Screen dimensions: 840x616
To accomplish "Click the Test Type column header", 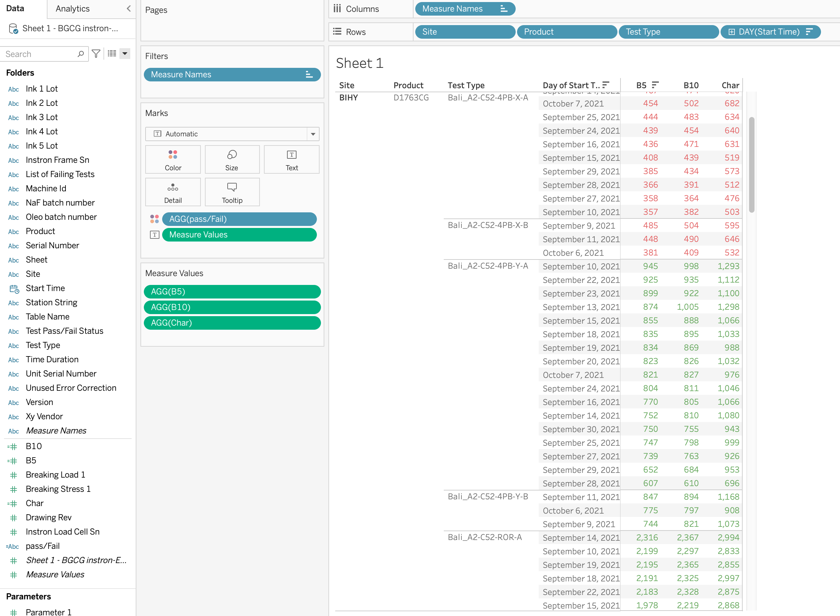I will pos(466,85).
